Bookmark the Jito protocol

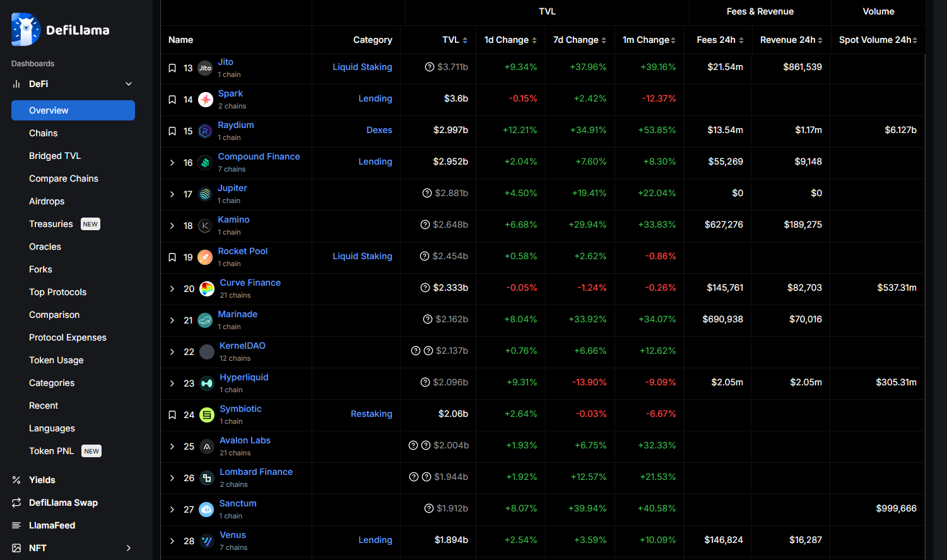[172, 68]
